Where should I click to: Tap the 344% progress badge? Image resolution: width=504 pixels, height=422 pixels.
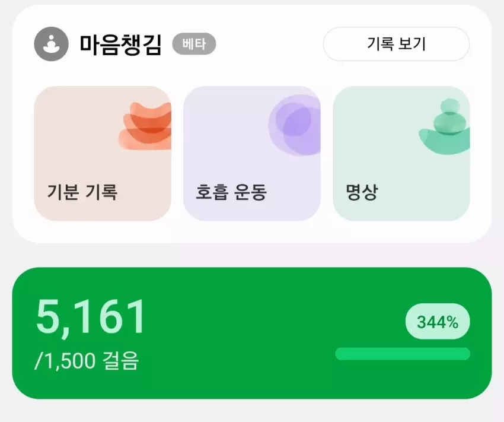click(x=438, y=321)
